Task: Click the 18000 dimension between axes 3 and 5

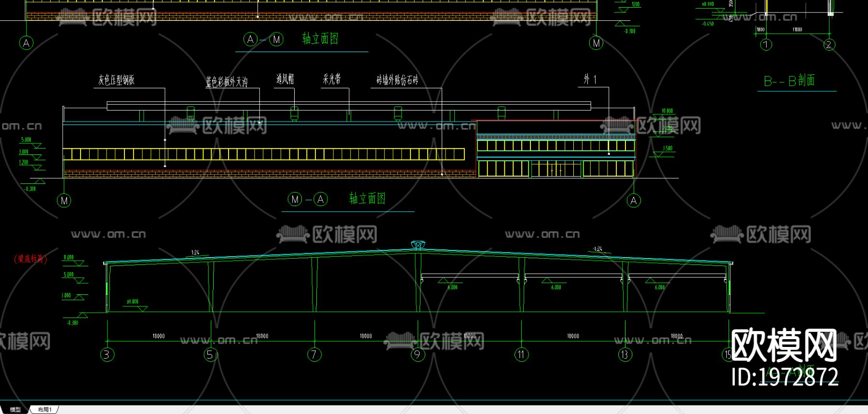Action: tap(159, 336)
